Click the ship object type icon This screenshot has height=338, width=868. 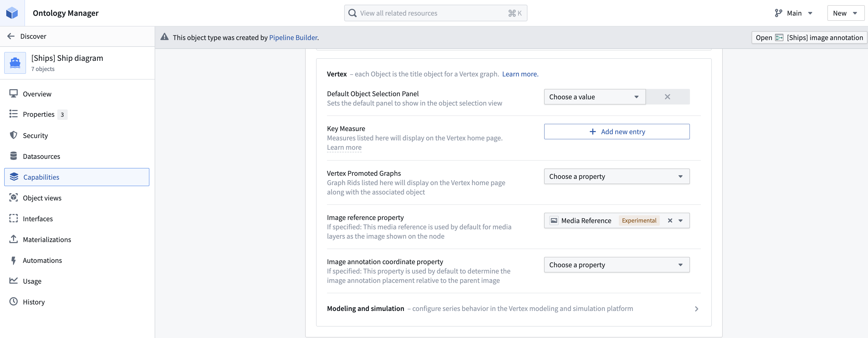point(15,63)
